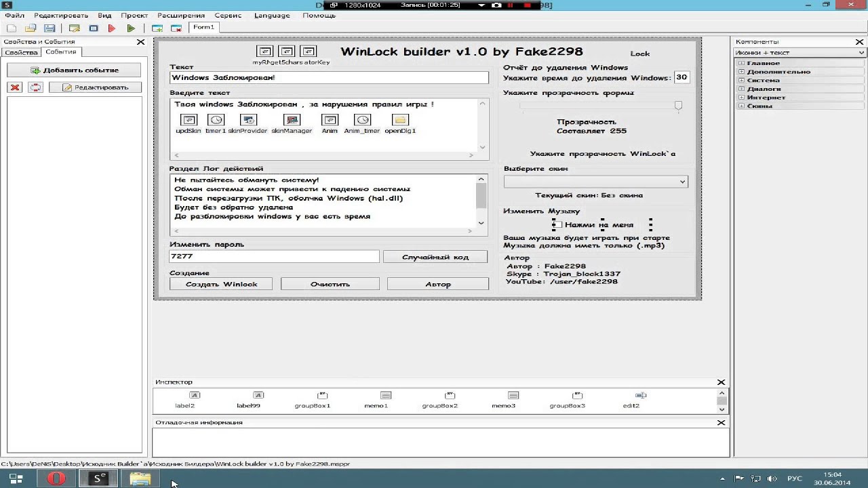Save project with the floppy disk icon

pos(50,28)
